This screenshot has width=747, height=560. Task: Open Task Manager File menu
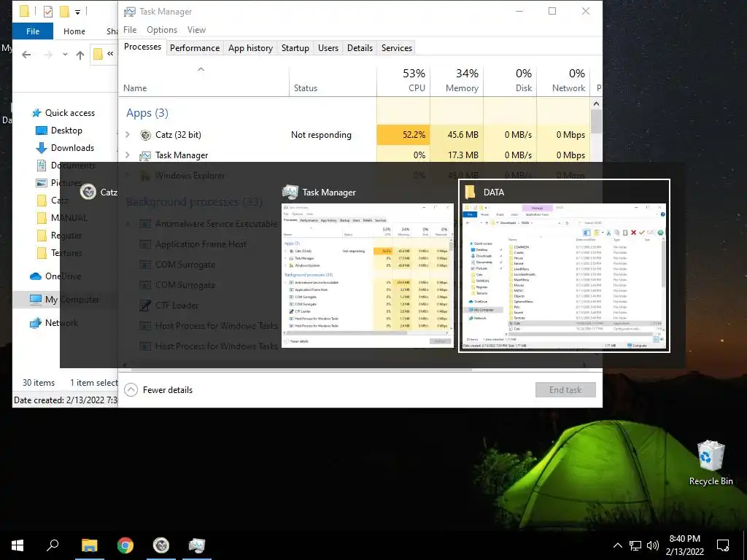[130, 29]
